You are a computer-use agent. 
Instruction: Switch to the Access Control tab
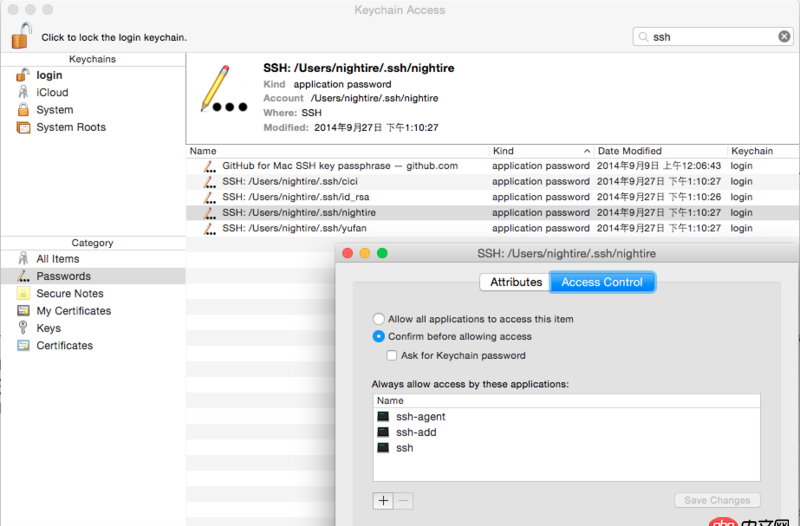[602, 282]
